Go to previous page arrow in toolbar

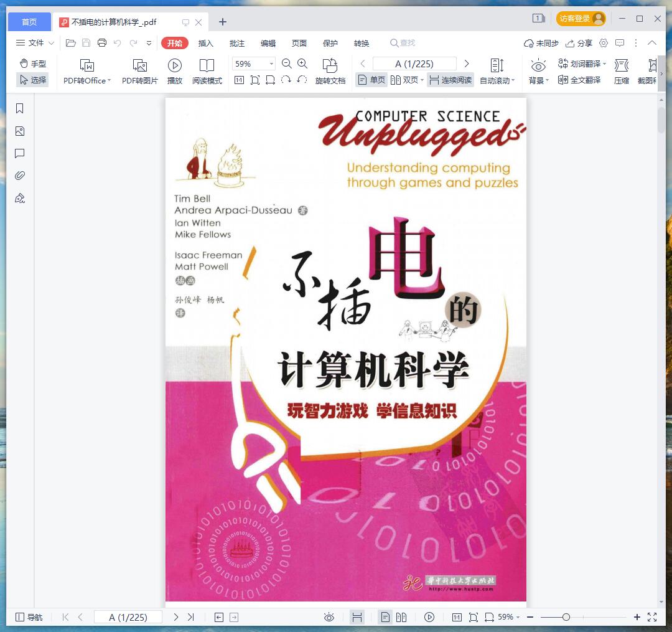tap(363, 64)
